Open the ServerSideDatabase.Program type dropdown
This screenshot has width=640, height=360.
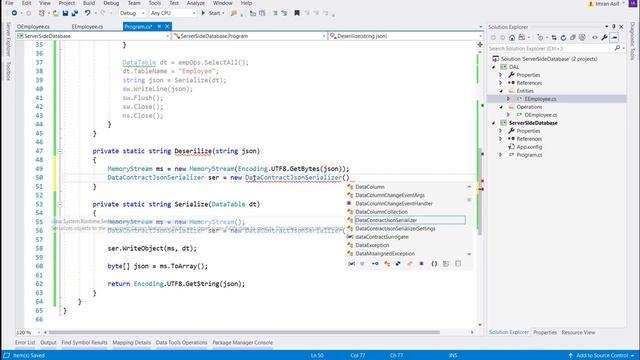(249, 36)
